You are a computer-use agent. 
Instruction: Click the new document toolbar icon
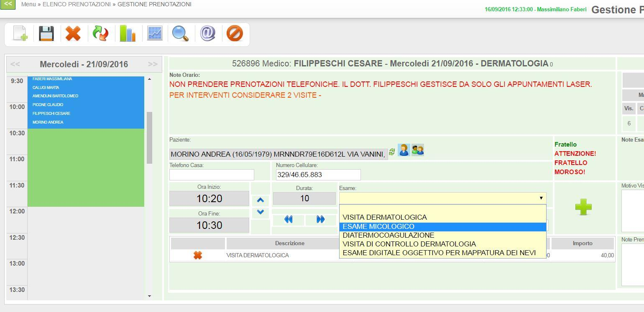tap(20, 33)
